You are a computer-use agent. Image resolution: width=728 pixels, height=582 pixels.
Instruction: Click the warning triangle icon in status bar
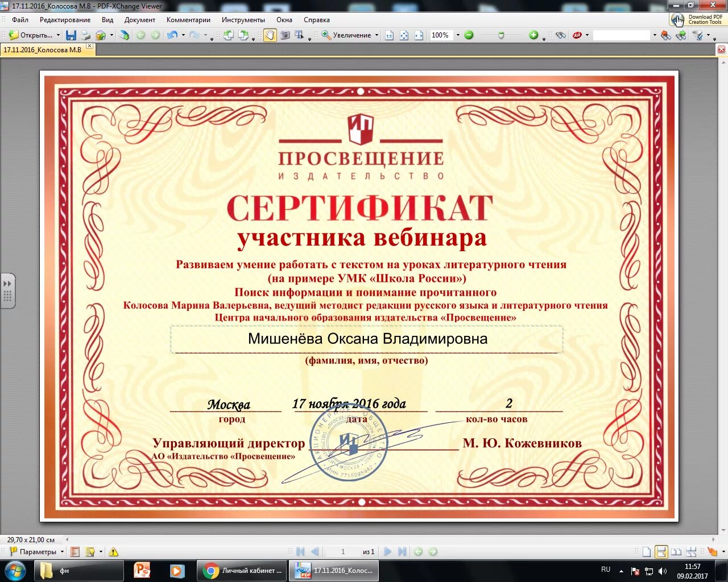[114, 552]
